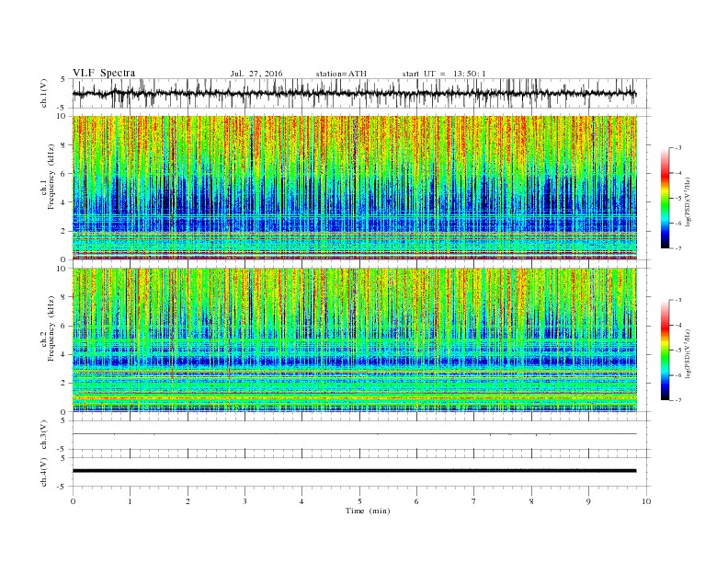
Task: Click time axis tick label '3'
Action: click(x=245, y=501)
